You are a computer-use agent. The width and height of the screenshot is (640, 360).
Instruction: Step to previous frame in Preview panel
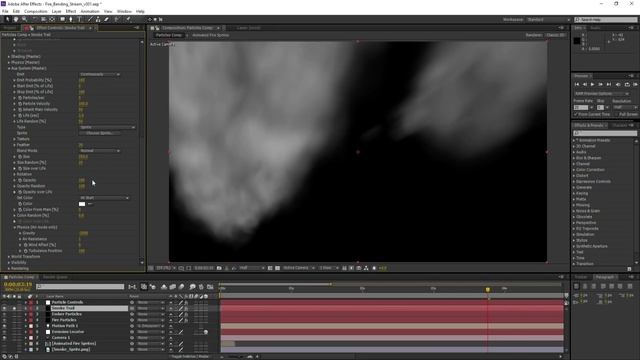[584, 84]
